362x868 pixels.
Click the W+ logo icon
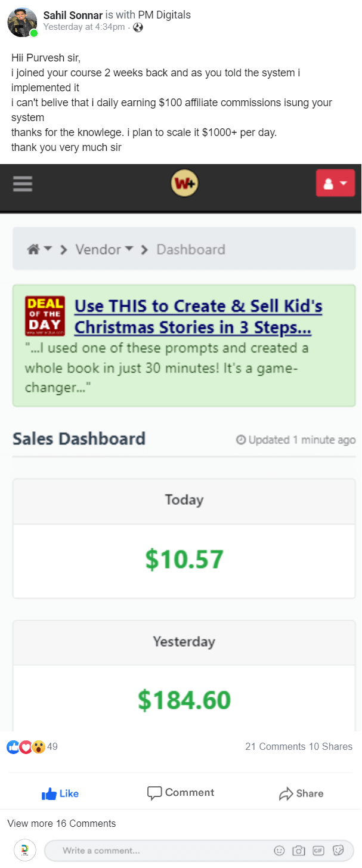pos(184,183)
